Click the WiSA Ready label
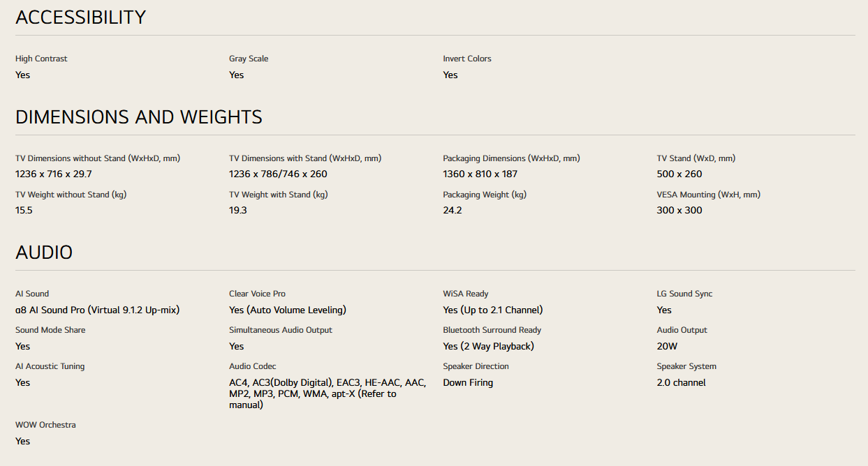Image resolution: width=868 pixels, height=466 pixels. [466, 294]
